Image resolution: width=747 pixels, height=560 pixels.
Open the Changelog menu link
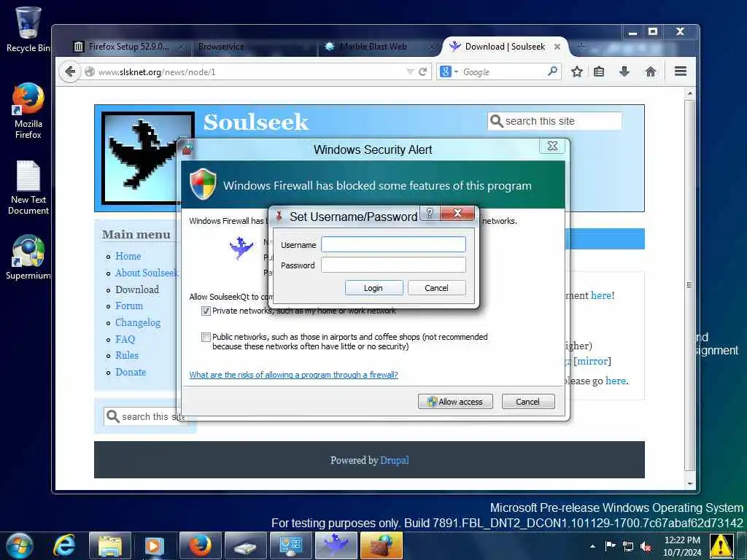pyautogui.click(x=138, y=323)
